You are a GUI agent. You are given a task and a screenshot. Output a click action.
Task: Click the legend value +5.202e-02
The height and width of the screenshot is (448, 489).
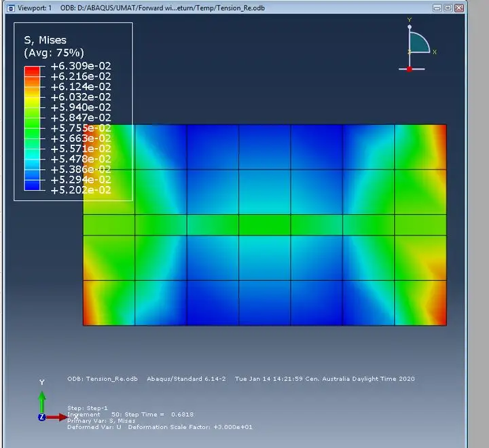[x=81, y=190]
